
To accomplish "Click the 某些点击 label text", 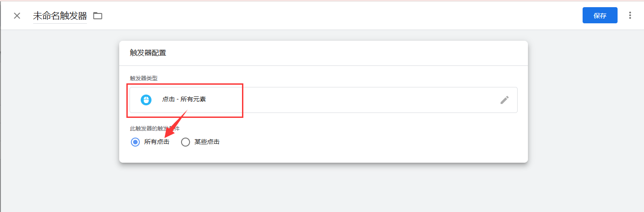I will point(207,142).
